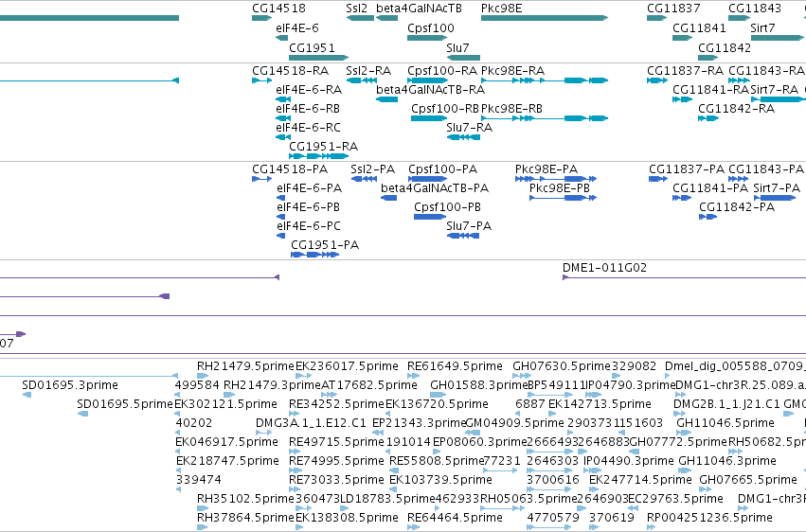The image size is (806, 532).
Task: Select protein Sirt7-PA
Action: click(777, 188)
